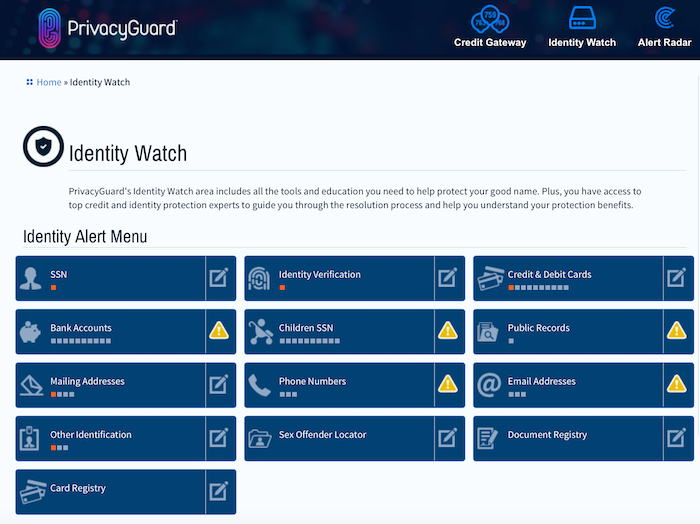Screen dimensions: 700x524
Task: Click Bank Accounts warning triangle
Action: pyautogui.click(x=219, y=331)
